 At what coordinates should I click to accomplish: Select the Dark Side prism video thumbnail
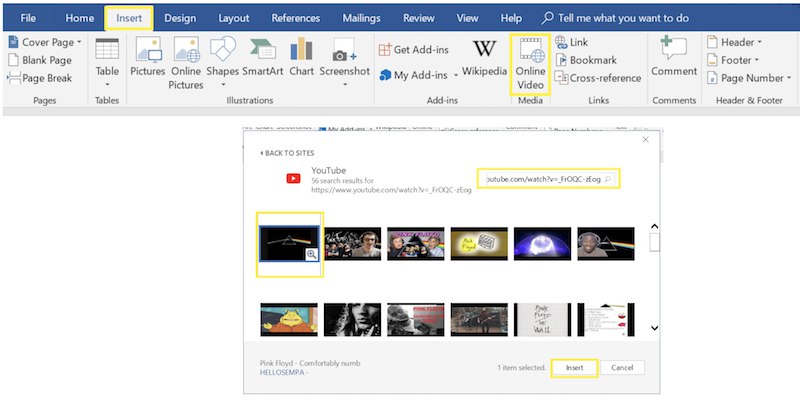pos(289,244)
